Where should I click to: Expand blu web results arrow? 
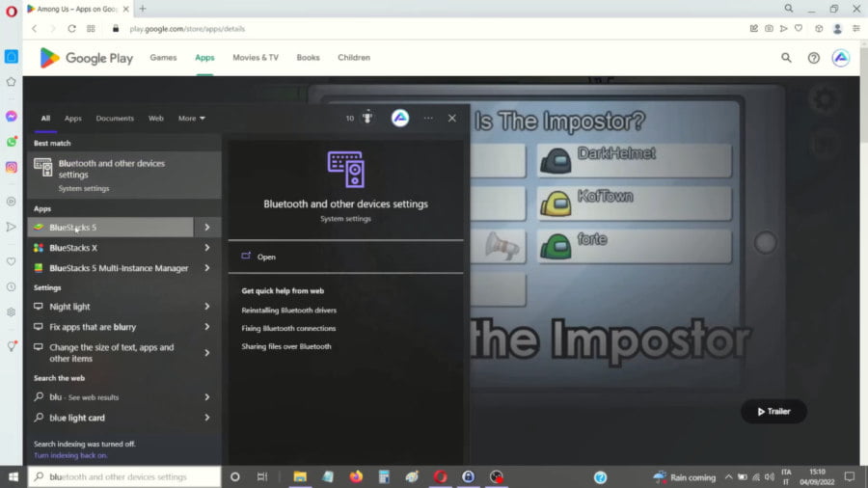[207, 396]
